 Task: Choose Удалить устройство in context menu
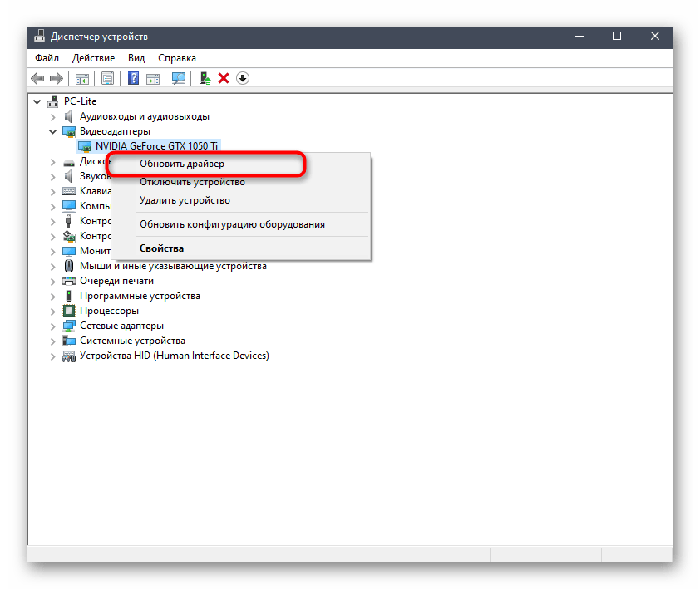tap(185, 200)
